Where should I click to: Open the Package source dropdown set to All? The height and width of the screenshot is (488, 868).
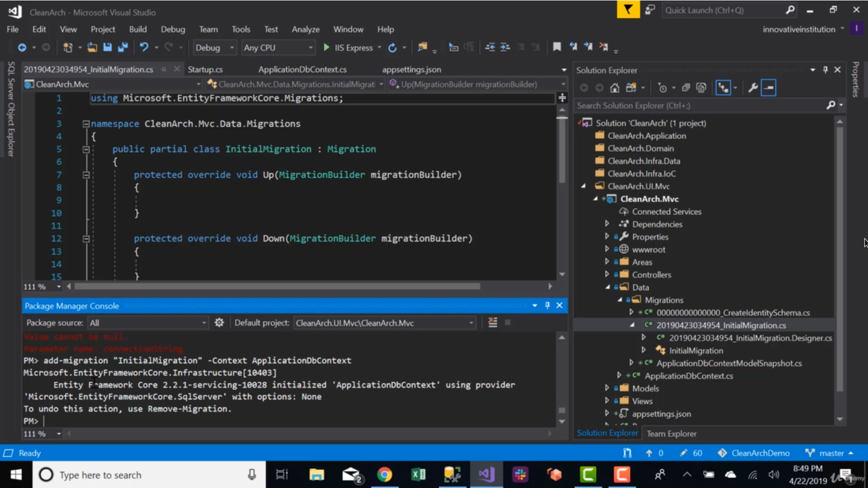[148, 322]
